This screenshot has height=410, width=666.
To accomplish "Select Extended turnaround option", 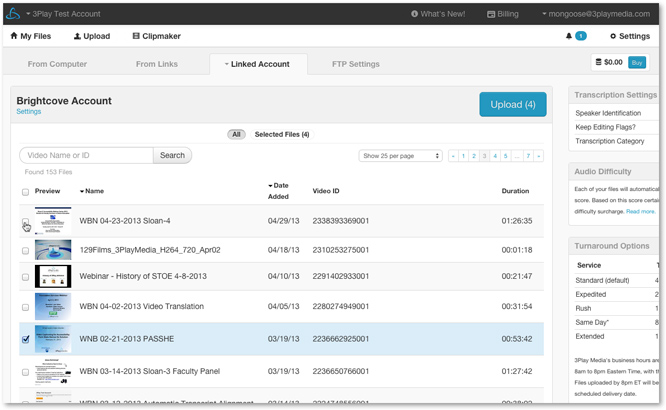I will [590, 336].
